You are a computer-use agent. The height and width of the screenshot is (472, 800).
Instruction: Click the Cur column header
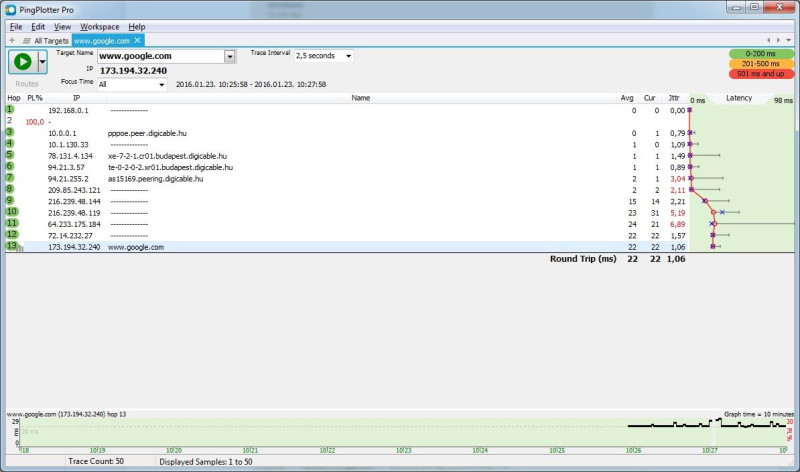(x=649, y=98)
